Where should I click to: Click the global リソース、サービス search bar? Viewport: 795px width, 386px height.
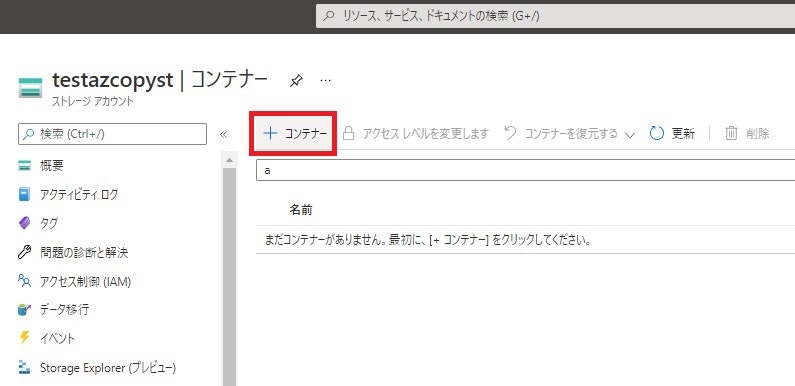tap(555, 16)
